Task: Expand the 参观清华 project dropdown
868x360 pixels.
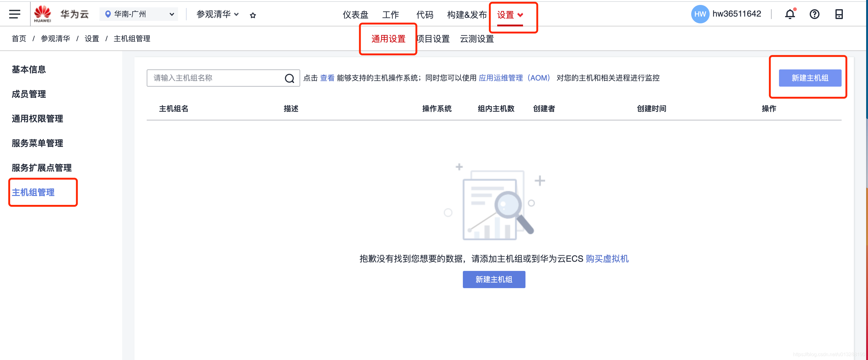Action: (217, 14)
